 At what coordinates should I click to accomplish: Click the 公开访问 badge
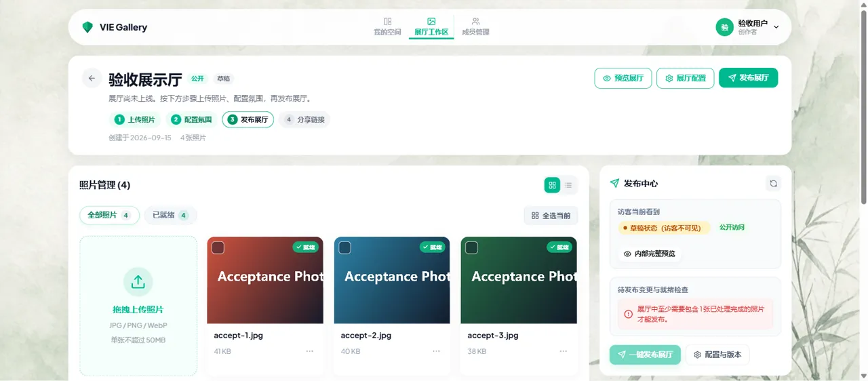pyautogui.click(x=732, y=228)
